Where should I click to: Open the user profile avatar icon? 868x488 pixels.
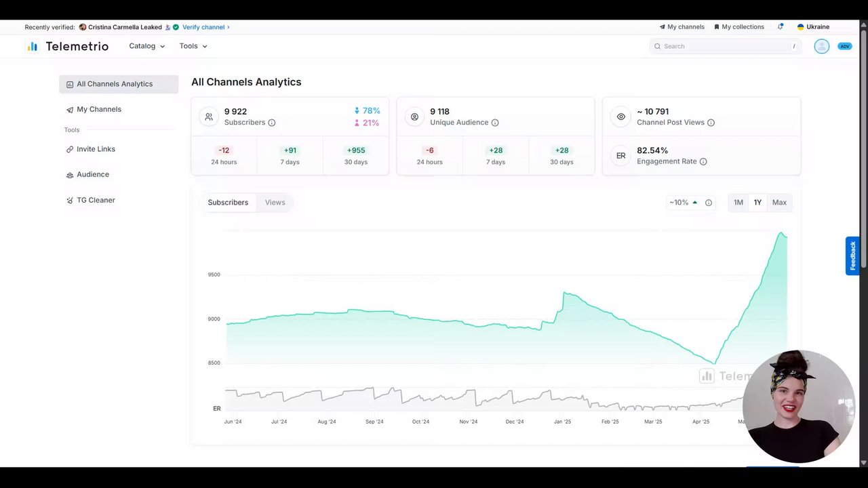point(821,46)
